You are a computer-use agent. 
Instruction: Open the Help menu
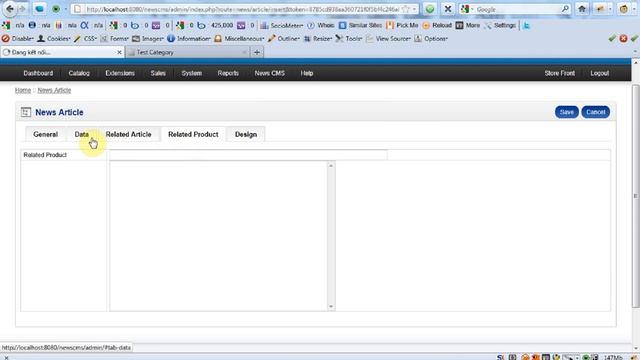[307, 73]
